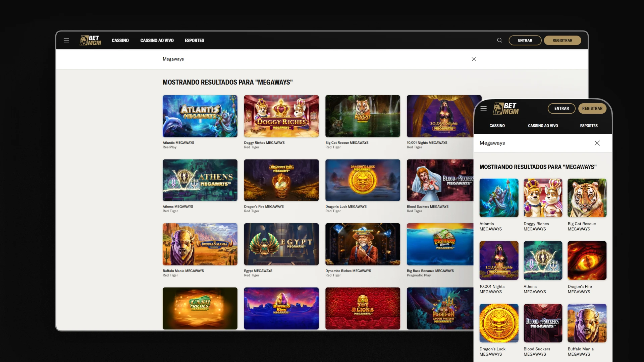Open Blood Suckers MEGAWAYS desktop thumbnail
The image size is (644, 362).
pyautogui.click(x=440, y=180)
